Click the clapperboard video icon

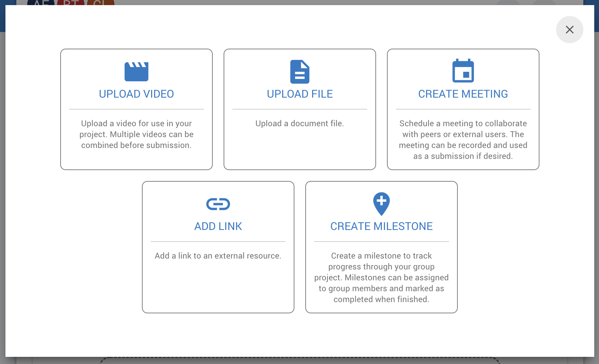click(136, 72)
